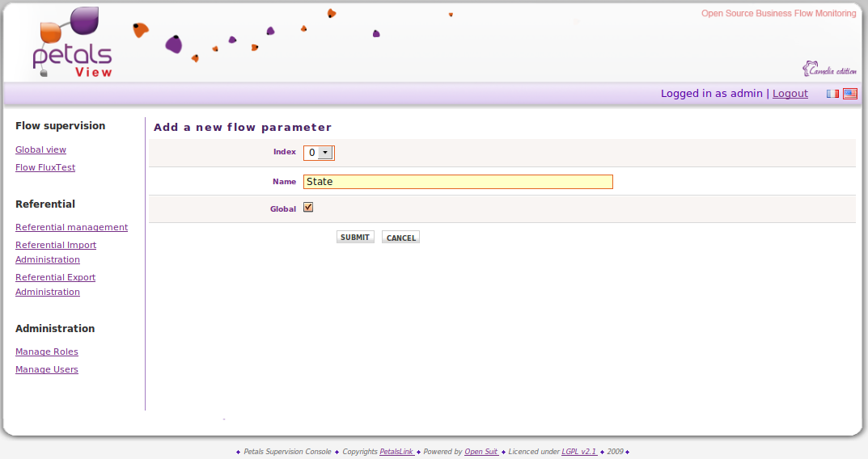Visit the PetalsLink footer link
868x459 pixels.
pos(396,452)
